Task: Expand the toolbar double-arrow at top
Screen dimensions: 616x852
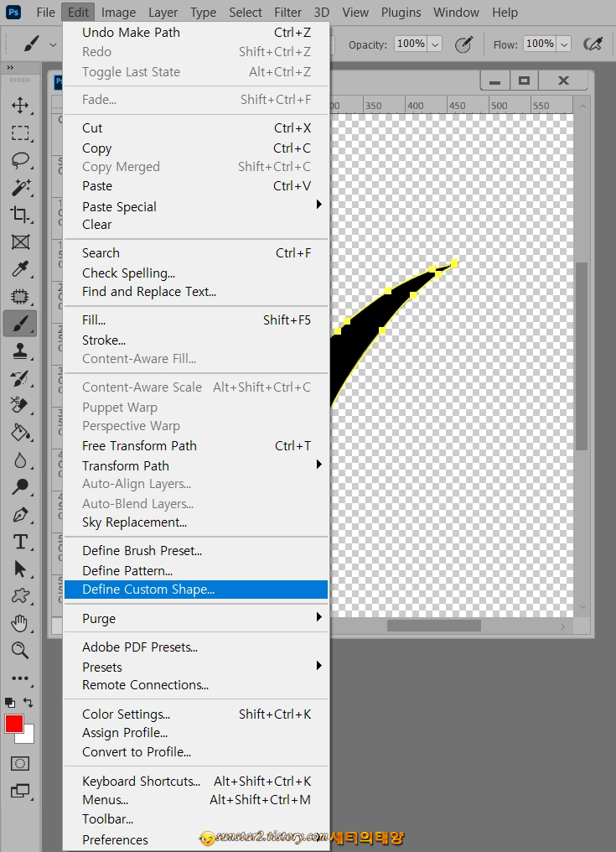Action: click(10, 67)
